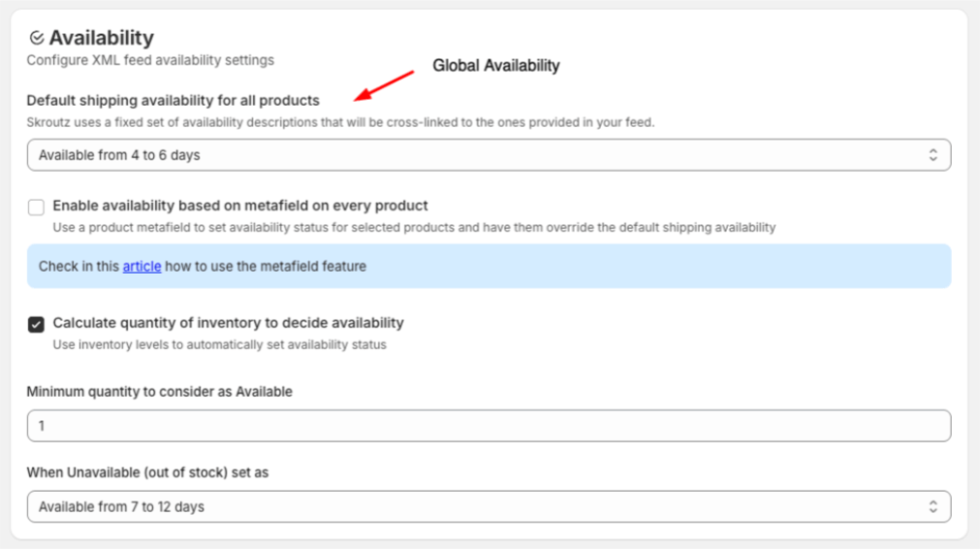Enable availability based on metafield checkbox
This screenshot has height=549, width=980.
[x=37, y=207]
